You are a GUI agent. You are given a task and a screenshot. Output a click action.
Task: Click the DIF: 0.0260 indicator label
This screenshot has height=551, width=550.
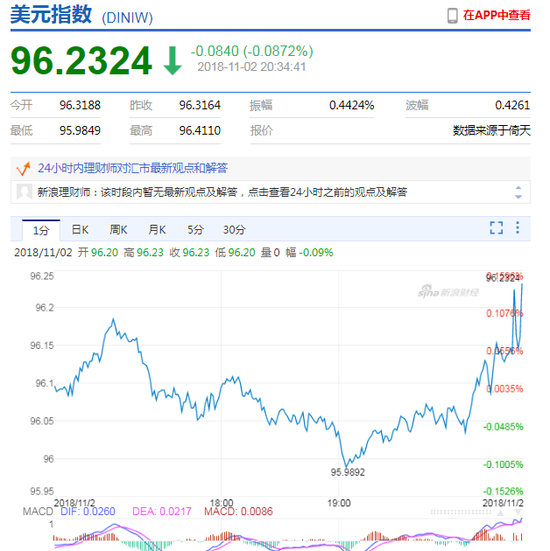click(88, 511)
